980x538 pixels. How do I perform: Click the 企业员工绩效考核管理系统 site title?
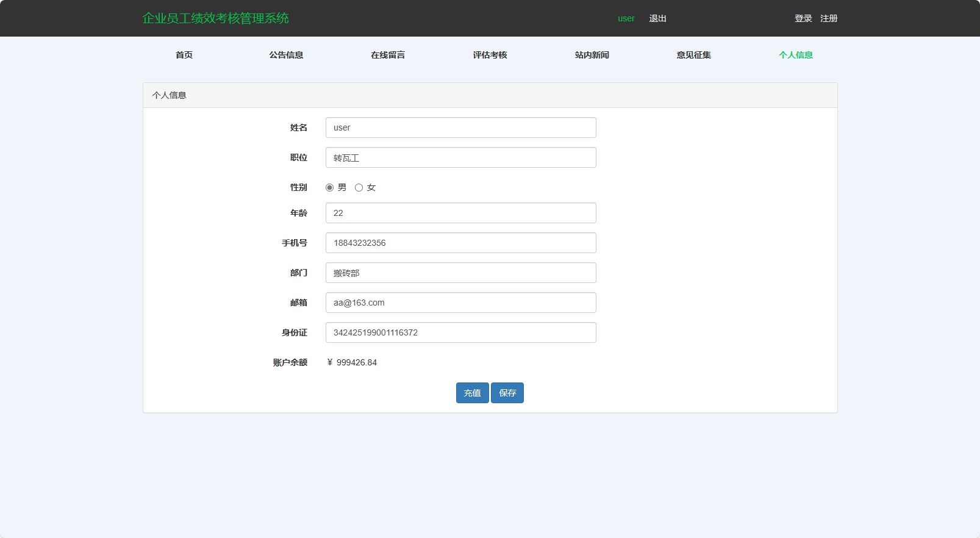215,18
